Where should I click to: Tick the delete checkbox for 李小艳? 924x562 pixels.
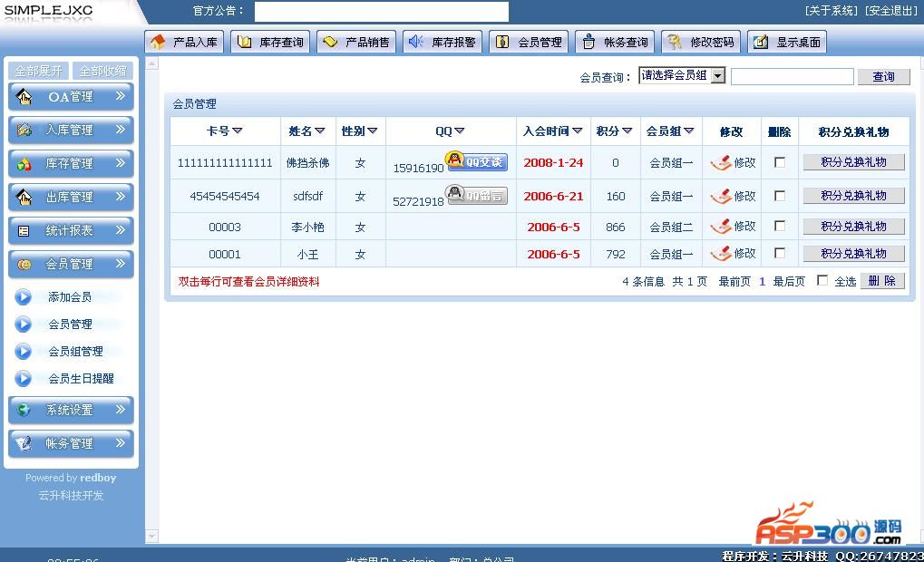pyautogui.click(x=780, y=226)
